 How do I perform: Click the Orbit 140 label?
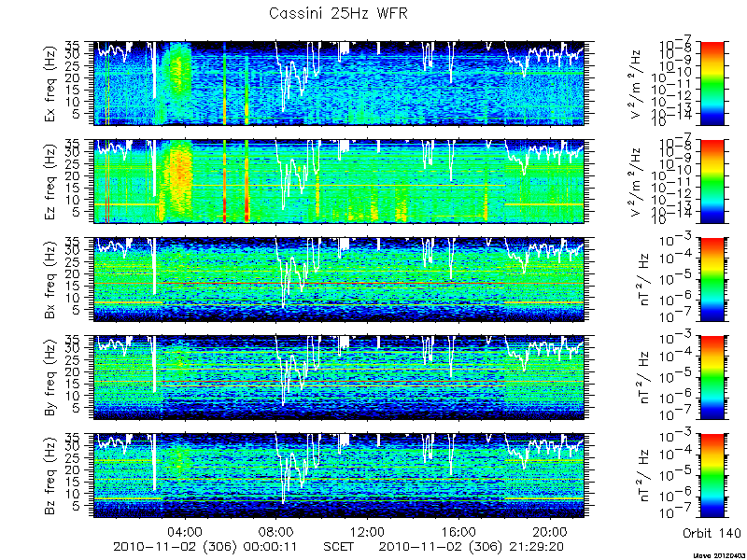pyautogui.click(x=711, y=532)
